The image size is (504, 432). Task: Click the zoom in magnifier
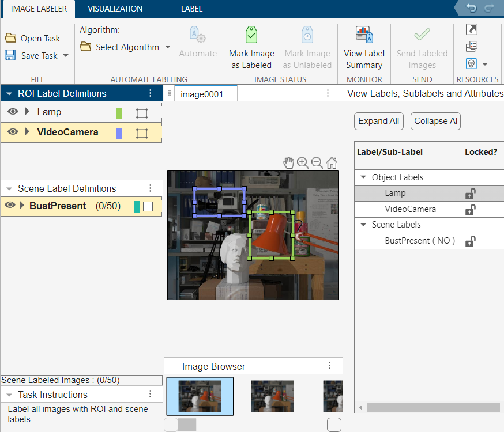click(303, 163)
